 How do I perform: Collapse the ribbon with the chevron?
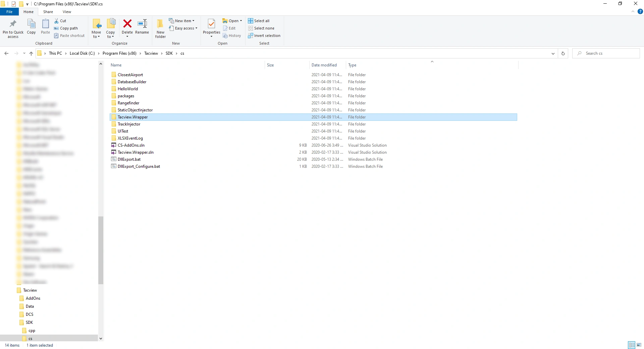633,11
